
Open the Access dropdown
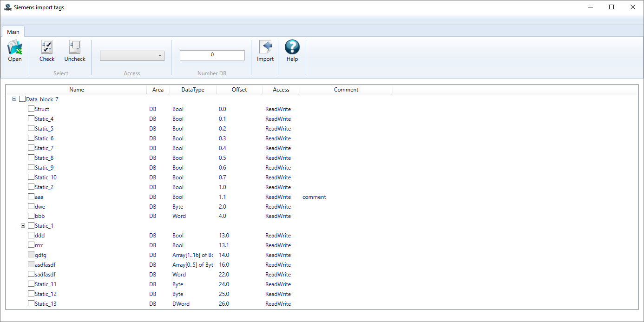(132, 56)
